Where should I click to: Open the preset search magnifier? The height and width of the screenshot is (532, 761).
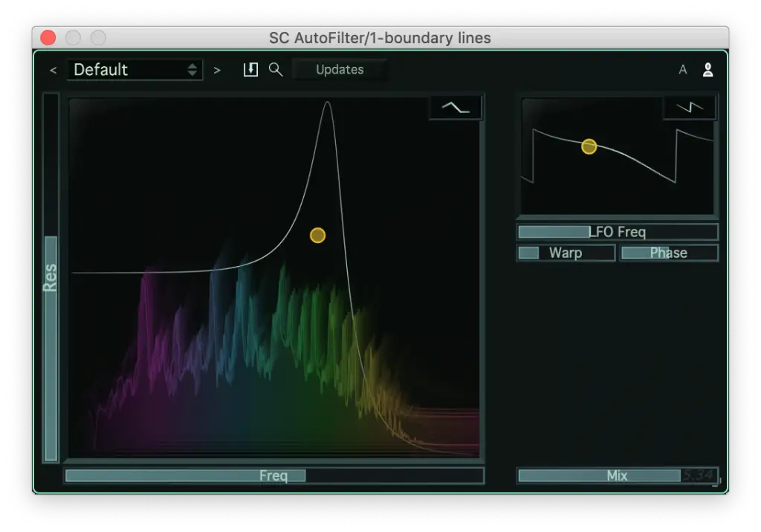pyautogui.click(x=275, y=69)
